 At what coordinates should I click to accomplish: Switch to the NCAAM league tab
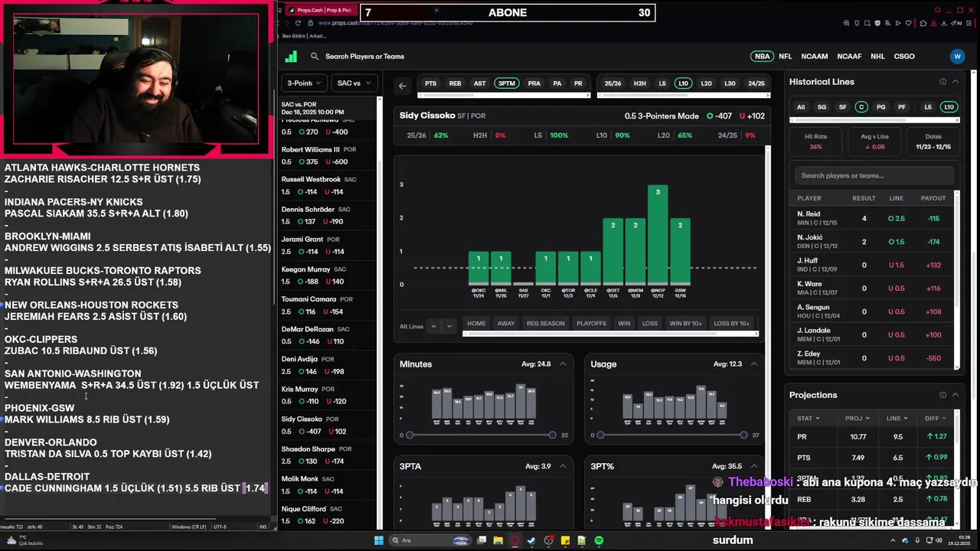815,56
